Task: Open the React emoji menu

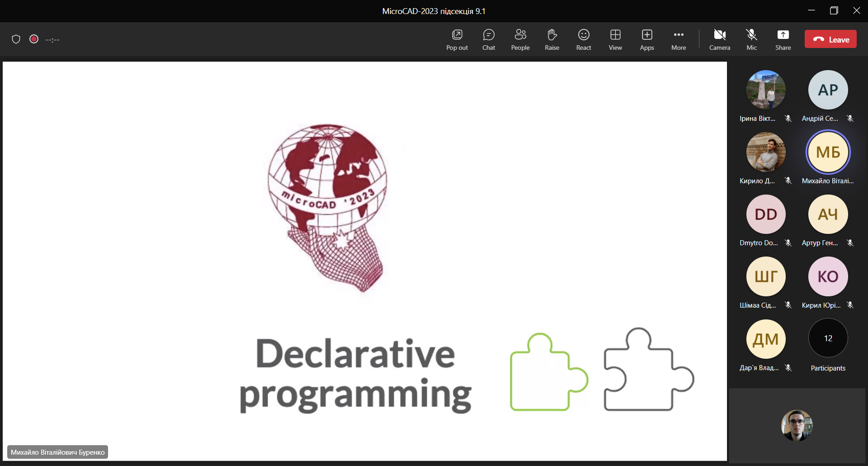Action: click(583, 39)
